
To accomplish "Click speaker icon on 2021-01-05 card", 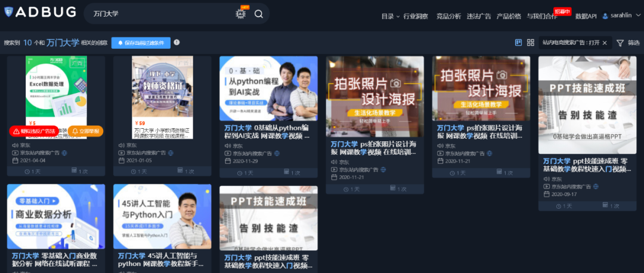I will 122,145.
